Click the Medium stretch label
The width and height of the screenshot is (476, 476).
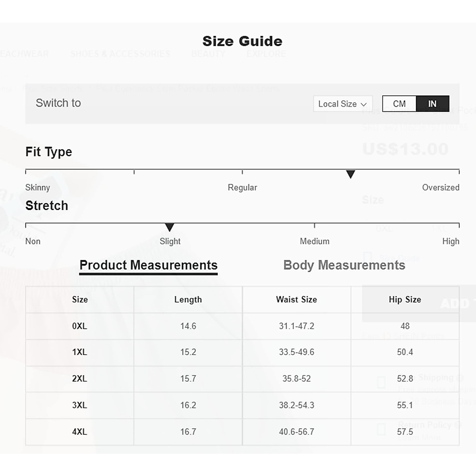point(315,241)
